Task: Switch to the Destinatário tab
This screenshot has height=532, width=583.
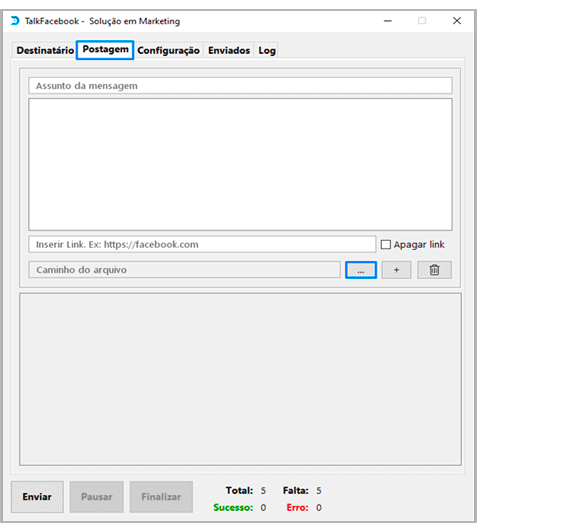Action: point(45,51)
